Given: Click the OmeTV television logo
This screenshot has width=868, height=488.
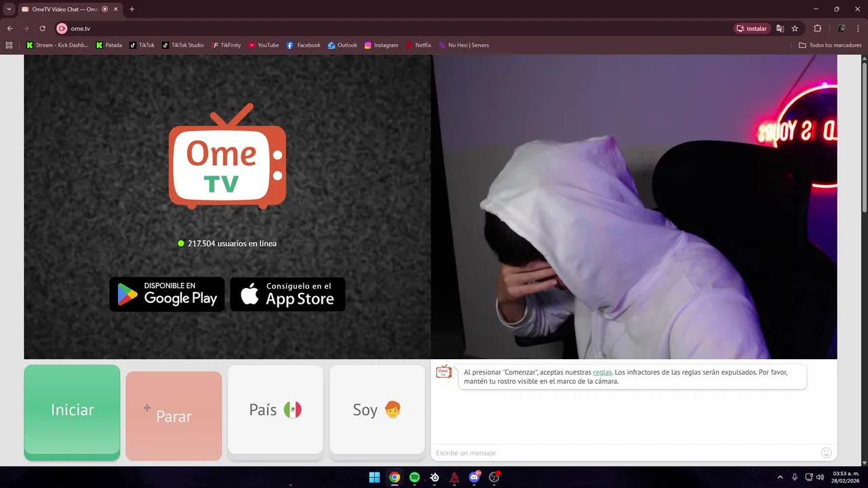Looking at the screenshot, I should [227, 156].
